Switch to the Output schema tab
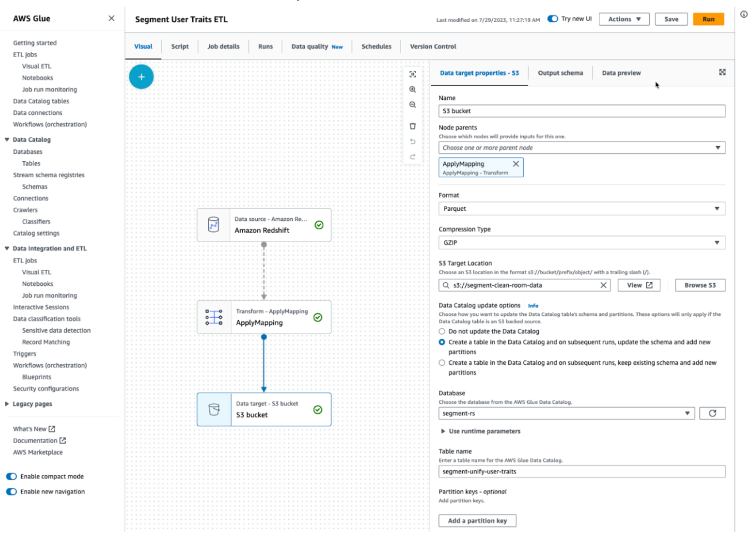756x553 pixels. (x=560, y=73)
